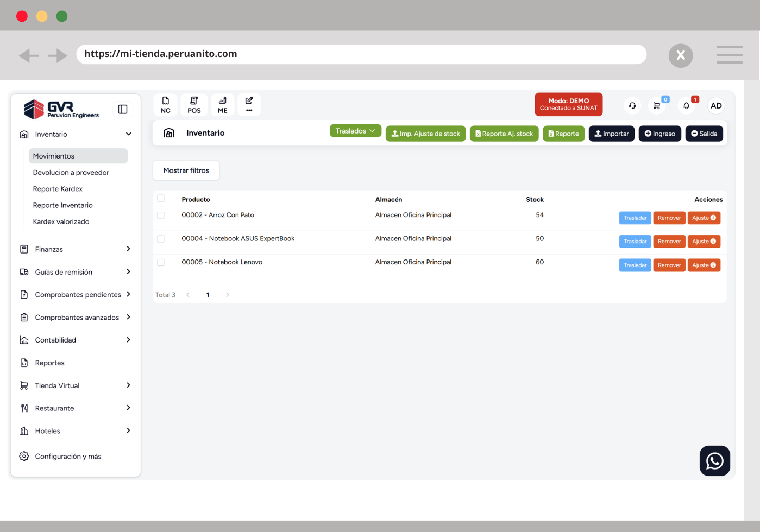Image resolution: width=760 pixels, height=532 pixels.
Task: Collapse the Inventario sidebar section
Action: coord(129,134)
